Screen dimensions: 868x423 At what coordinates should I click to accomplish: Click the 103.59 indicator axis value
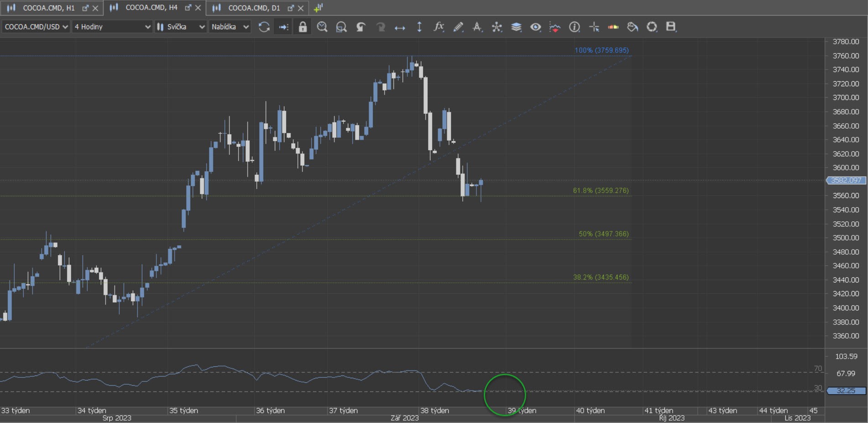846,356
